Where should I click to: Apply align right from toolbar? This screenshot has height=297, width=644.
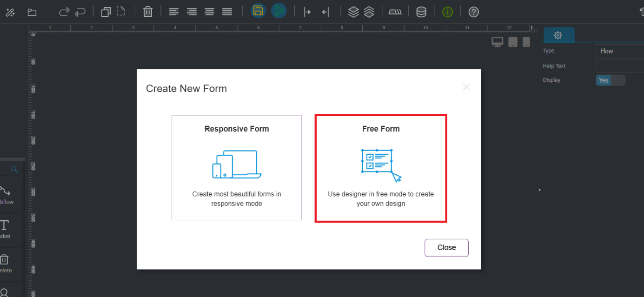tap(192, 12)
